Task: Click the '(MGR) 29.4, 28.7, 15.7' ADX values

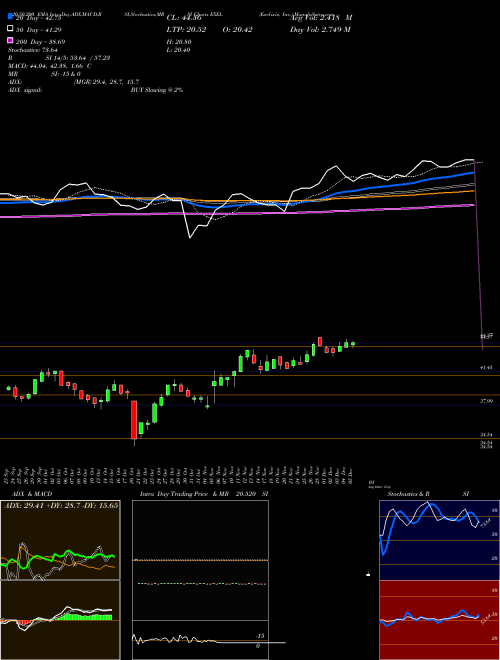Action: pos(106,82)
